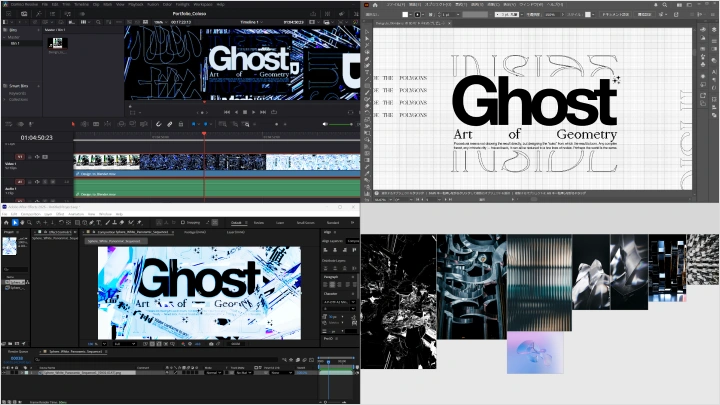Image resolution: width=720 pixels, height=405 pixels.
Task: Select the pastel blue 3D shape reference thumbnail
Action: point(535,353)
